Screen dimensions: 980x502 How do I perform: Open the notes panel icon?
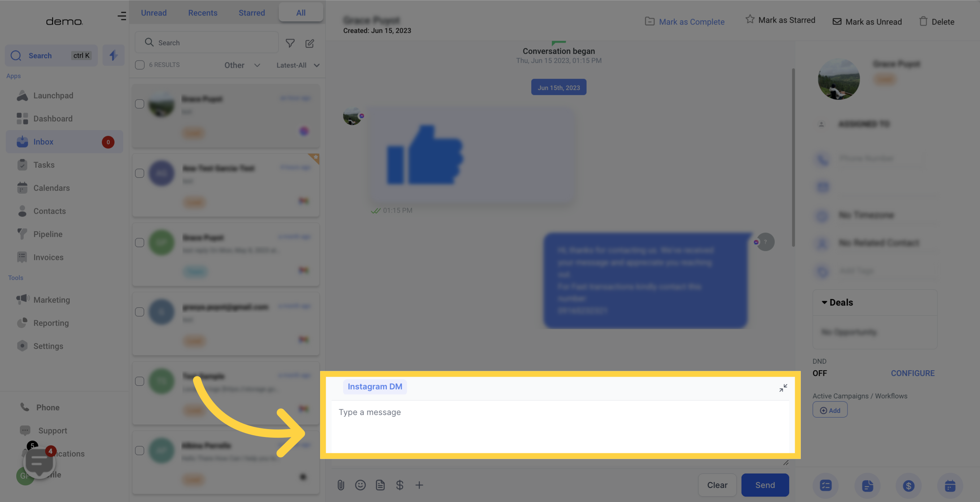(867, 486)
